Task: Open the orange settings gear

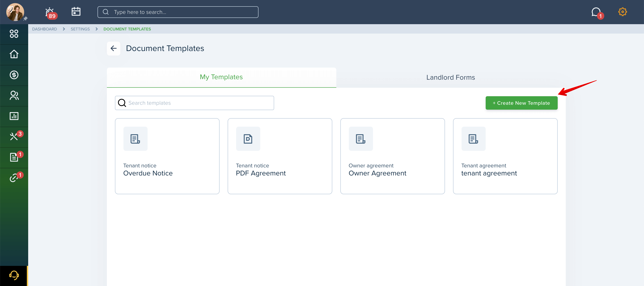Action: tap(623, 11)
